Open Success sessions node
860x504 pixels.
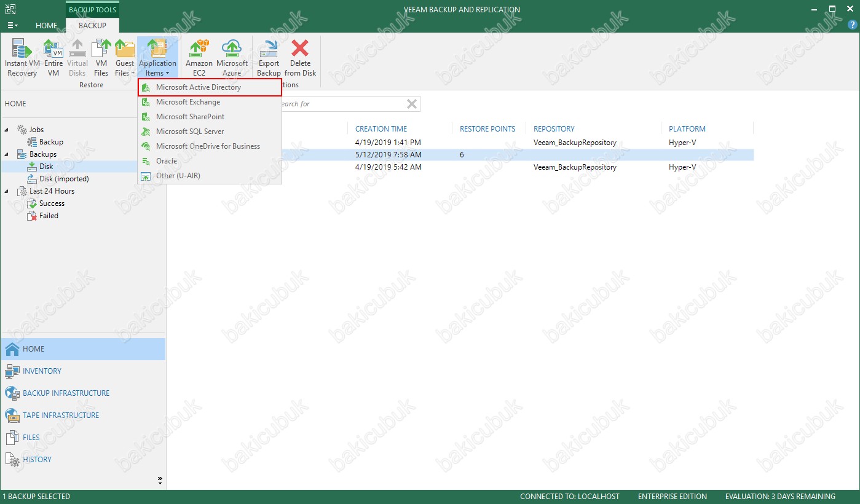pos(52,203)
